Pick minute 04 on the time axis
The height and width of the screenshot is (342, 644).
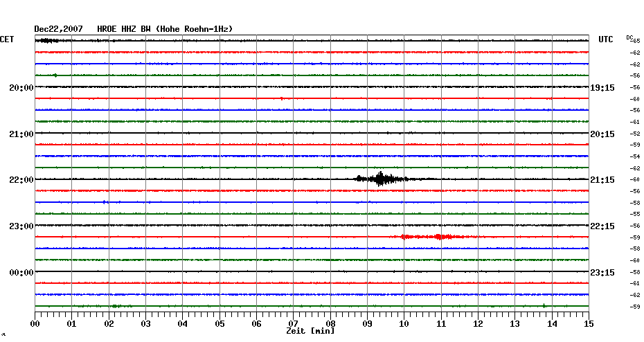pos(182,324)
